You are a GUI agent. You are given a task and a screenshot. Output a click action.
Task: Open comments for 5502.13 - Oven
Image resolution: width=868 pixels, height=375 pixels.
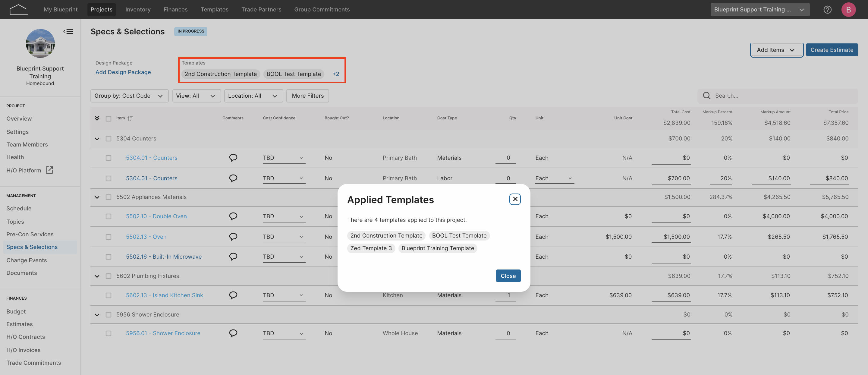pyautogui.click(x=233, y=237)
